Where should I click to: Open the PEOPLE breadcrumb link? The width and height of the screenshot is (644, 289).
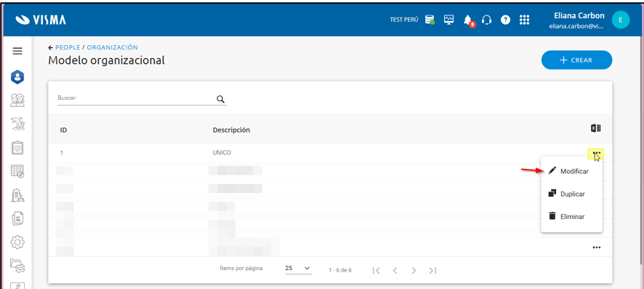[x=68, y=48]
